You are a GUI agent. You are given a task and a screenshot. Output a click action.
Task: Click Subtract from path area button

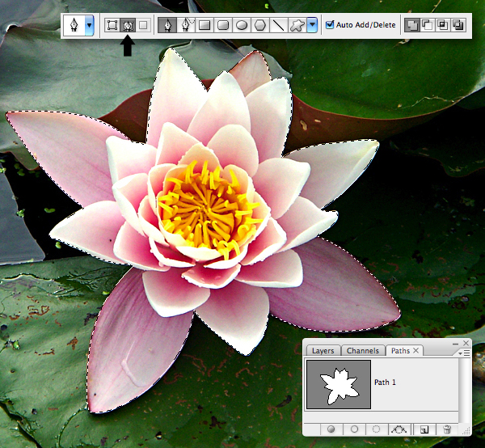click(x=427, y=25)
